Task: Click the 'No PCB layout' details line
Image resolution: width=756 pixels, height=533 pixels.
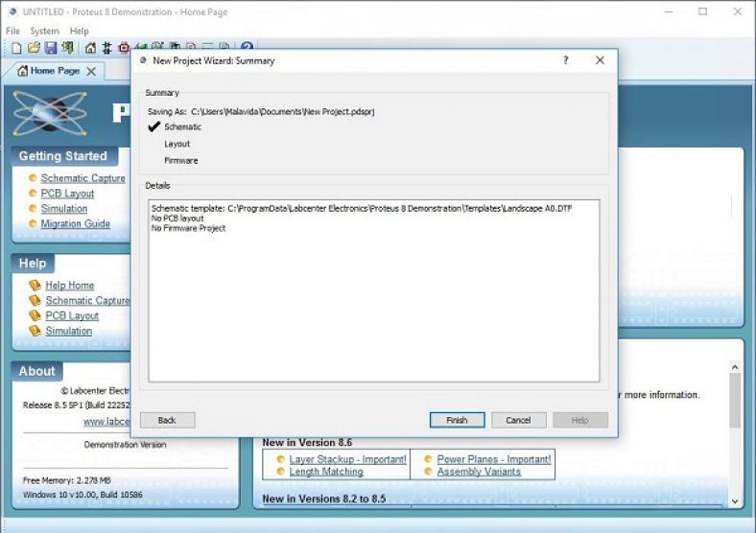Action: [x=177, y=219]
